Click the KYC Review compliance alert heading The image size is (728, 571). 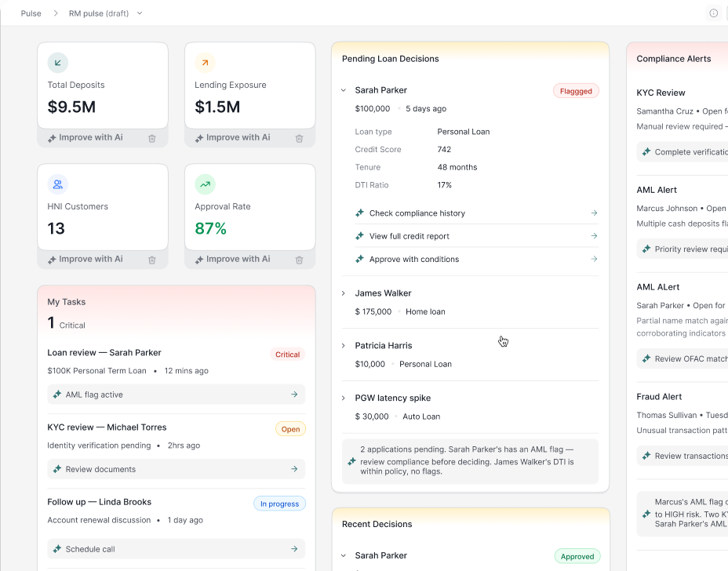pos(661,93)
